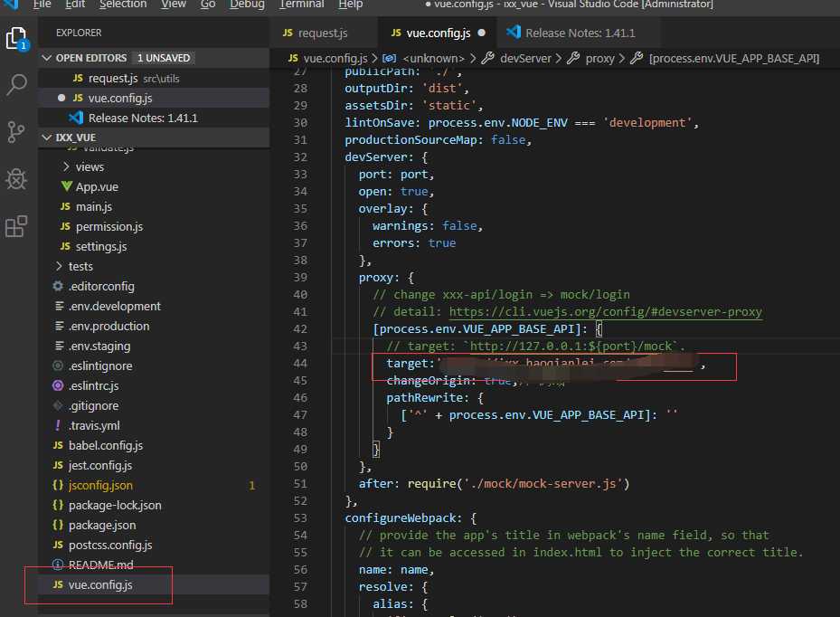Place cursor on 'configureWebpack' line 53

(403, 517)
